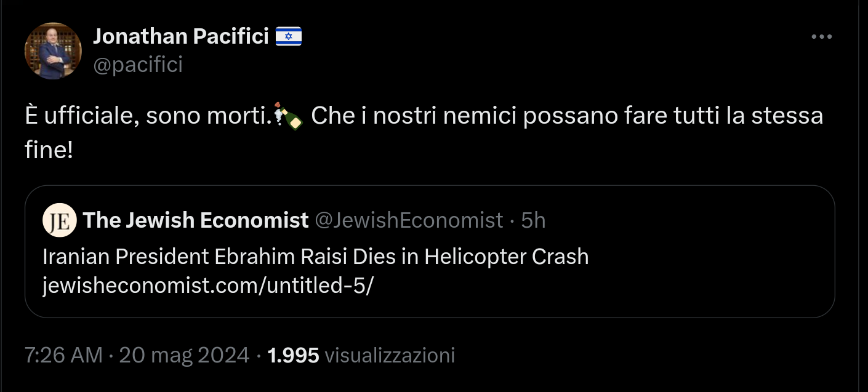Click the Raisi helicopter crash headline text
This screenshot has width=868, height=392.
[315, 257]
